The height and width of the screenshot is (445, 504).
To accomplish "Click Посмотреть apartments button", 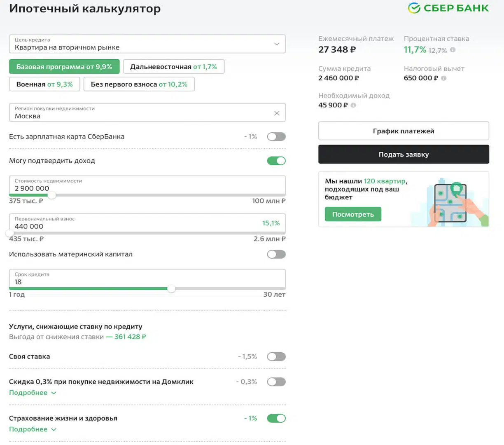I will (353, 215).
